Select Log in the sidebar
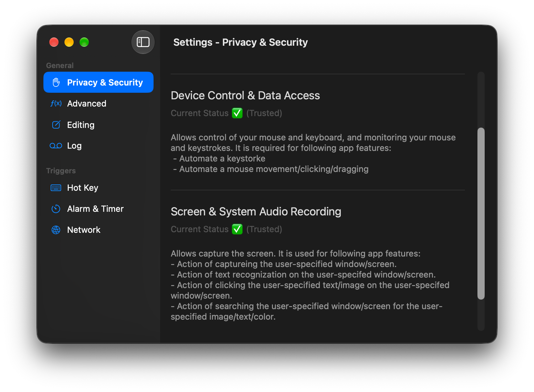Screen dimensions: 534x392 pos(98,146)
